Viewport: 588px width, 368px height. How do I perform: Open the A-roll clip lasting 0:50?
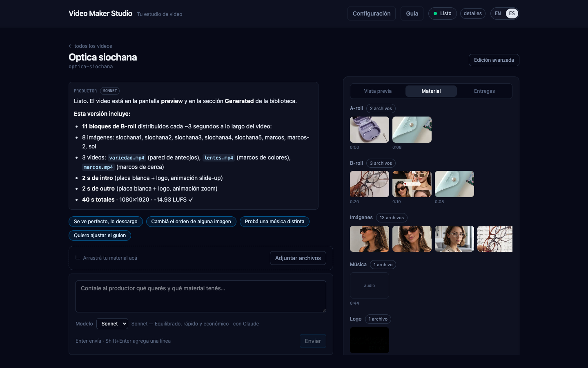click(x=370, y=130)
